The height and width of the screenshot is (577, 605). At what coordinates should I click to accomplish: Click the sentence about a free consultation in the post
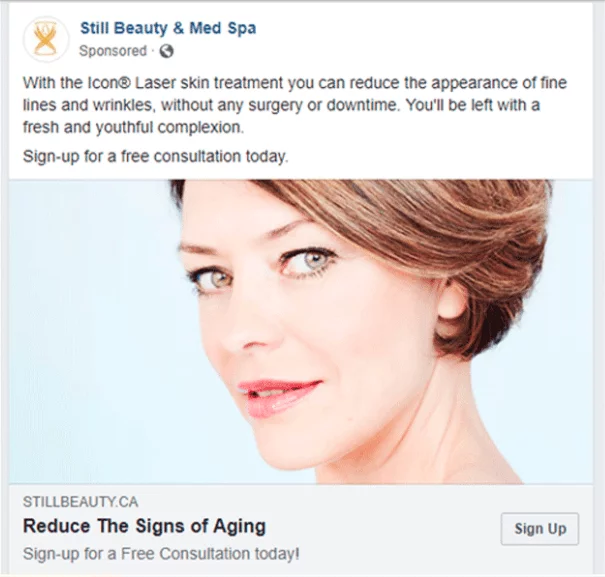click(x=155, y=157)
